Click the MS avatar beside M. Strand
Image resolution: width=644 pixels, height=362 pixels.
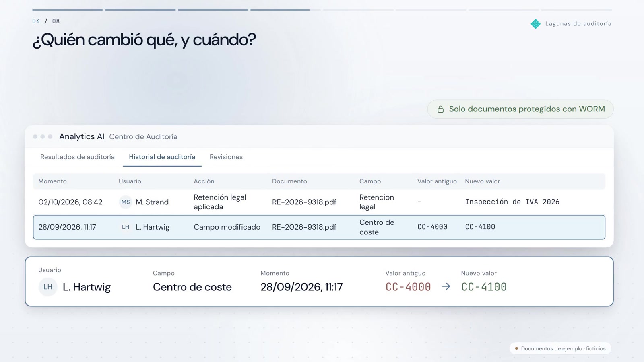tap(126, 202)
